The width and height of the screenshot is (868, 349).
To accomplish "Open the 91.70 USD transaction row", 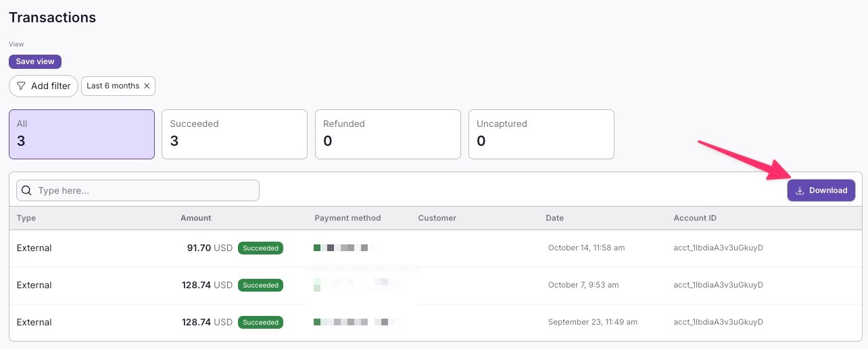I will coord(200,248).
